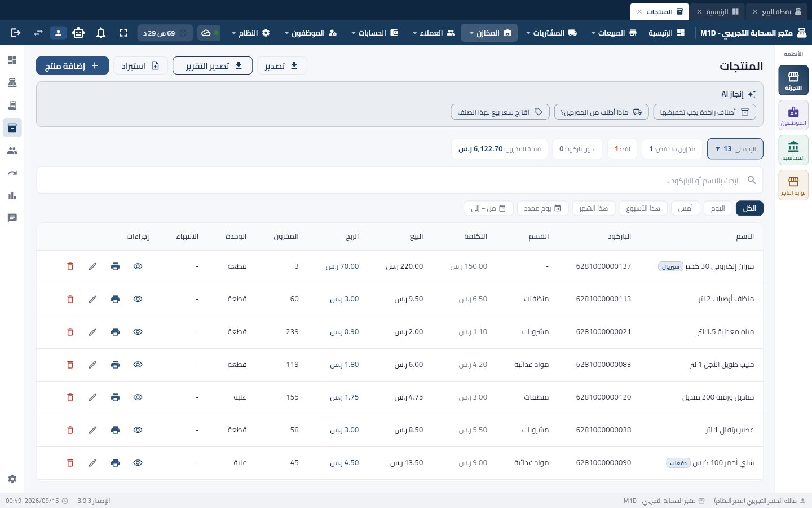Click the استيراد button
This screenshot has width=812, height=508.
[140, 66]
